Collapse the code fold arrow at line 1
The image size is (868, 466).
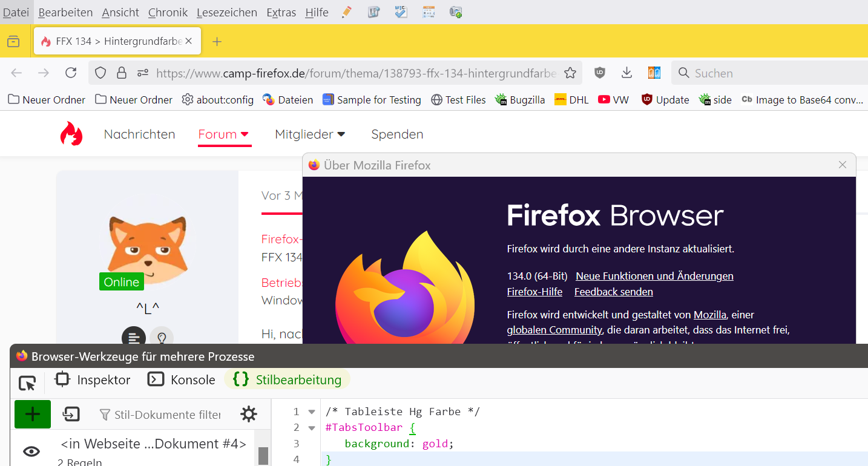[x=312, y=412]
